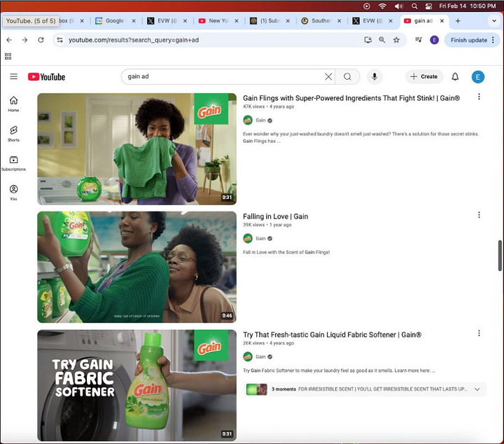Close the gain ad tab
504x444 pixels.
[442, 21]
